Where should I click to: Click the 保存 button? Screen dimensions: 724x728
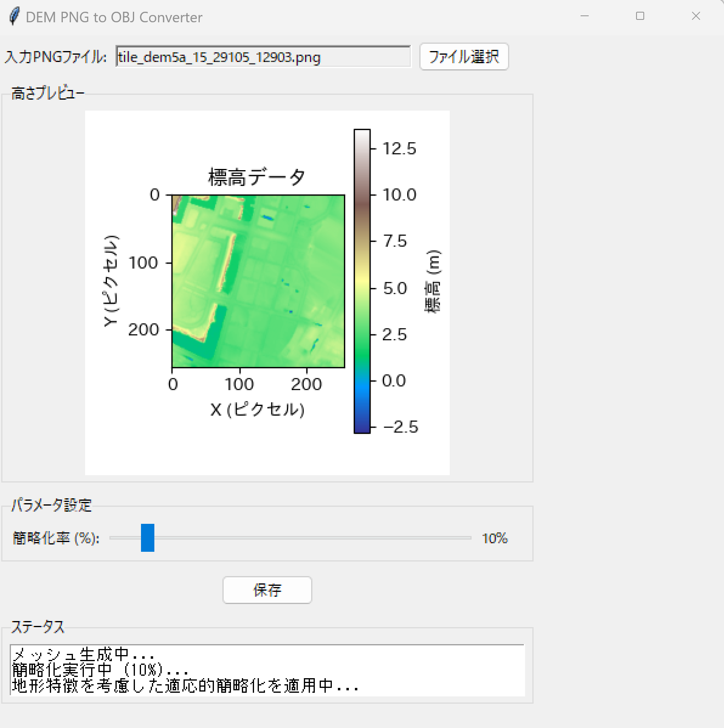point(267,590)
